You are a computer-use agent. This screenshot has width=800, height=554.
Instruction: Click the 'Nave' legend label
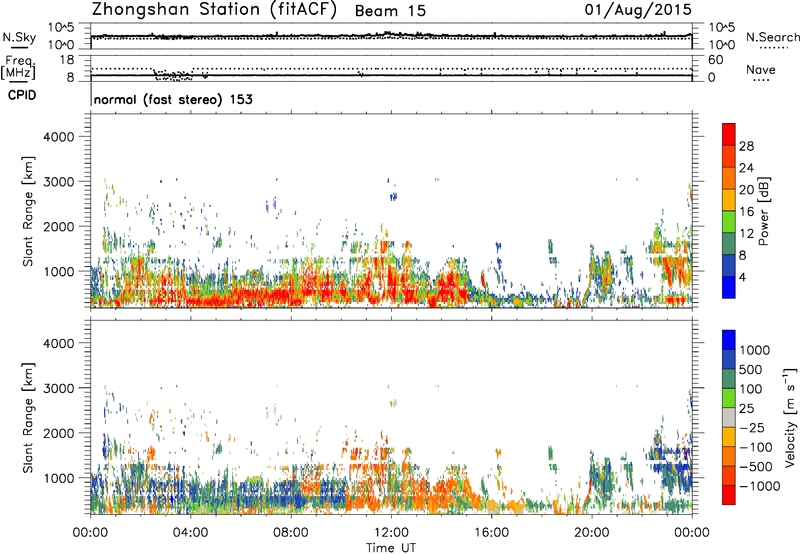click(761, 69)
